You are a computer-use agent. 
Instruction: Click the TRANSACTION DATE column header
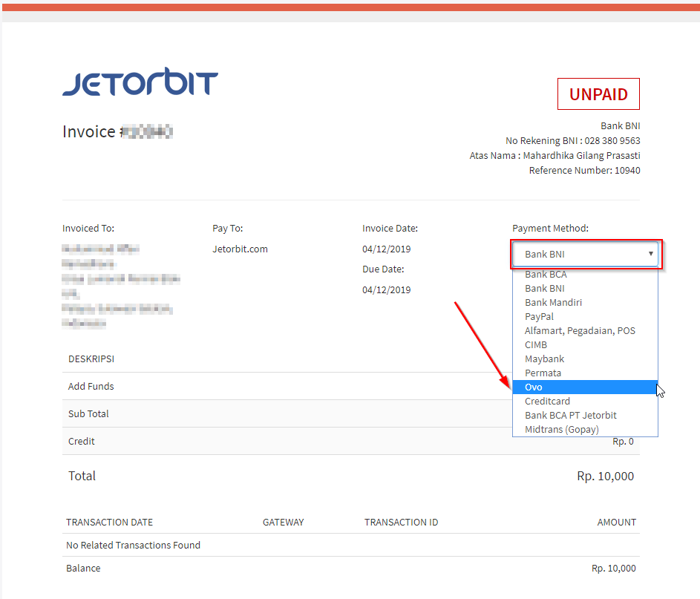(x=109, y=523)
